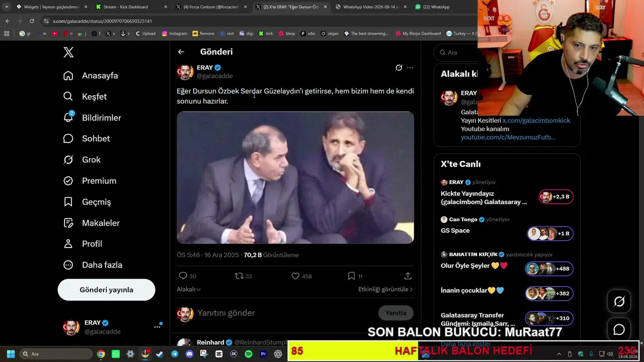Click the browser back arrow
This screenshot has height=362, width=644.
pos(8,21)
